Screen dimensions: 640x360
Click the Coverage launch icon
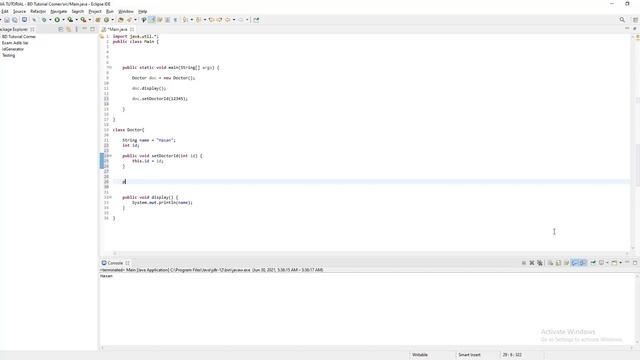coord(70,20)
